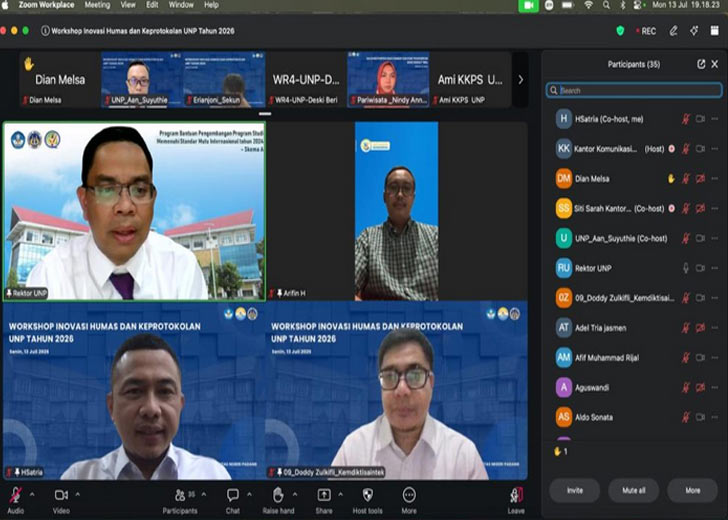Click the green camera menu bar icon
The width and height of the screenshot is (728, 520).
coord(528,6)
